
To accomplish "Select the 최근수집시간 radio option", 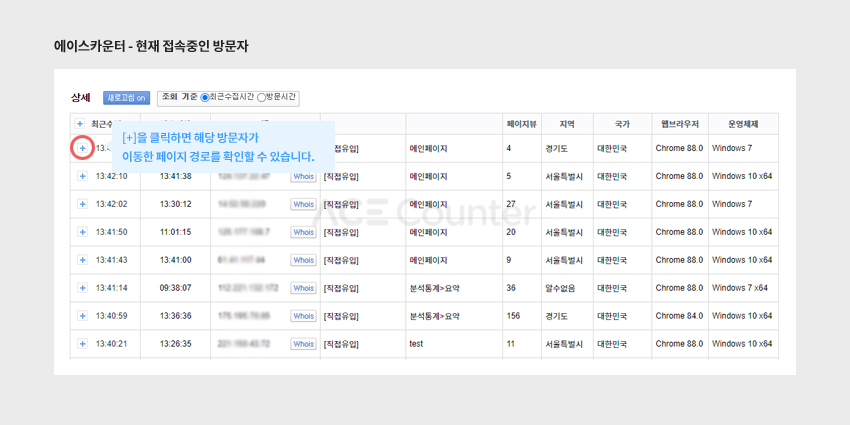I will tap(204, 98).
